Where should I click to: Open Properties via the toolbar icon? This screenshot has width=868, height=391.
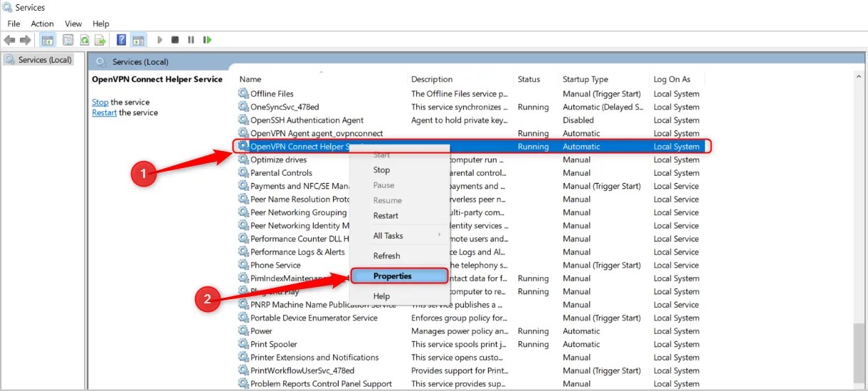tap(68, 40)
